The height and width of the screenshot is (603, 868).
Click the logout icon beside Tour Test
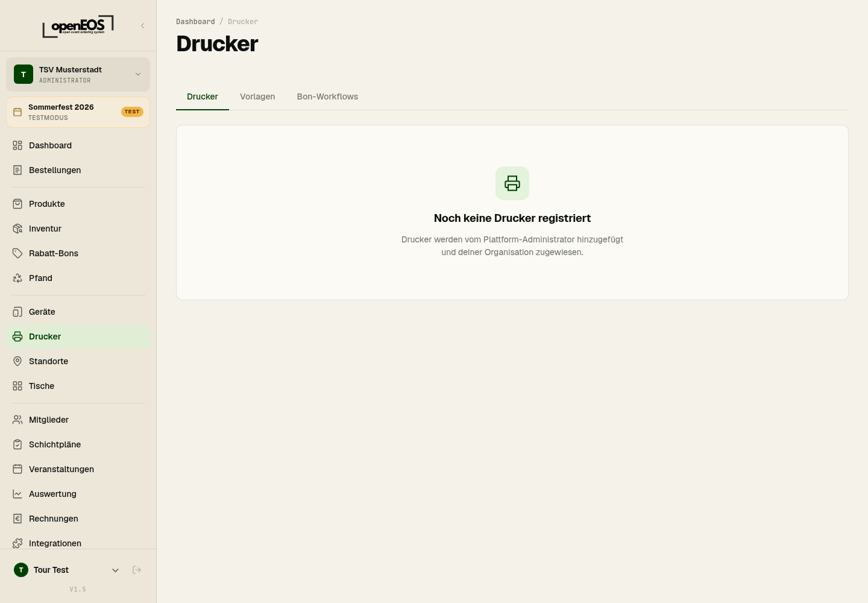coord(137,570)
